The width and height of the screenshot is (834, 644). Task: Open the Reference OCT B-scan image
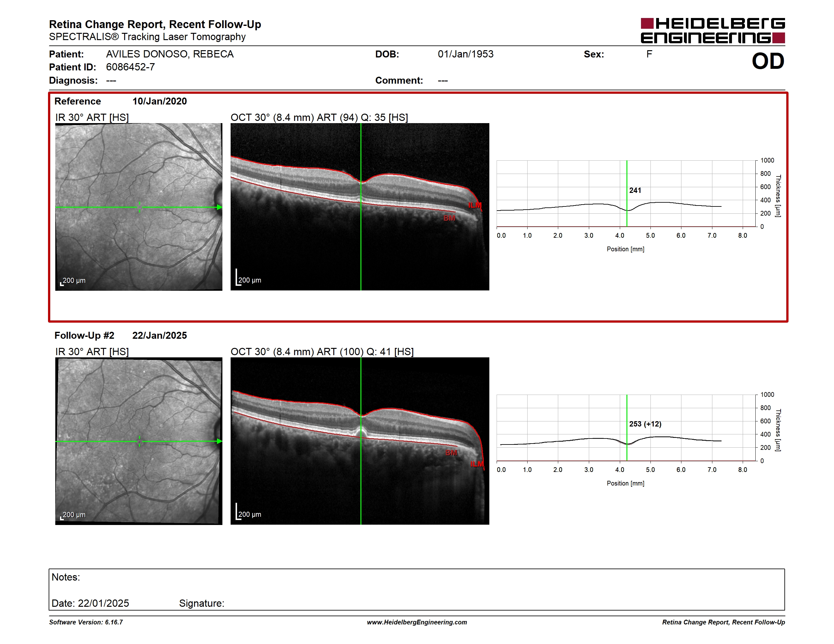360,207
